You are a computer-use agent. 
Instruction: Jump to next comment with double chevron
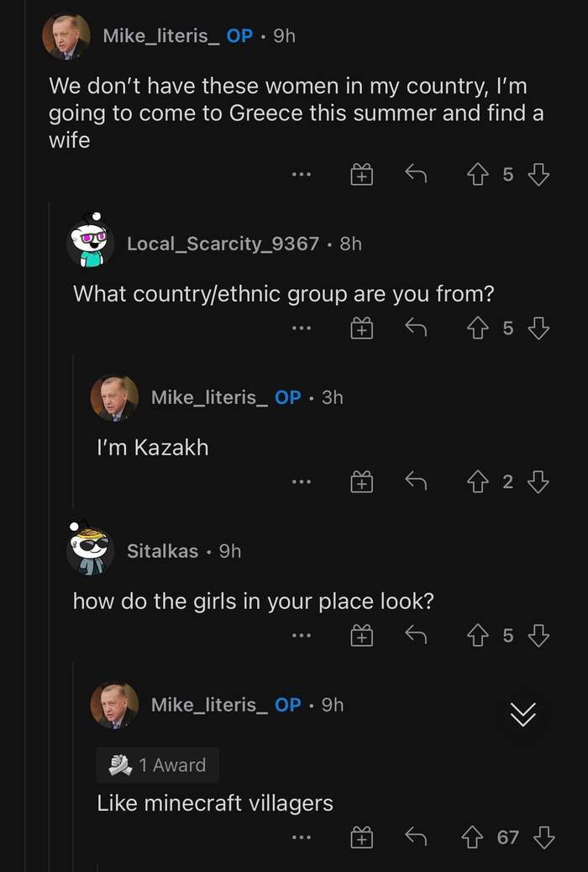point(522,714)
